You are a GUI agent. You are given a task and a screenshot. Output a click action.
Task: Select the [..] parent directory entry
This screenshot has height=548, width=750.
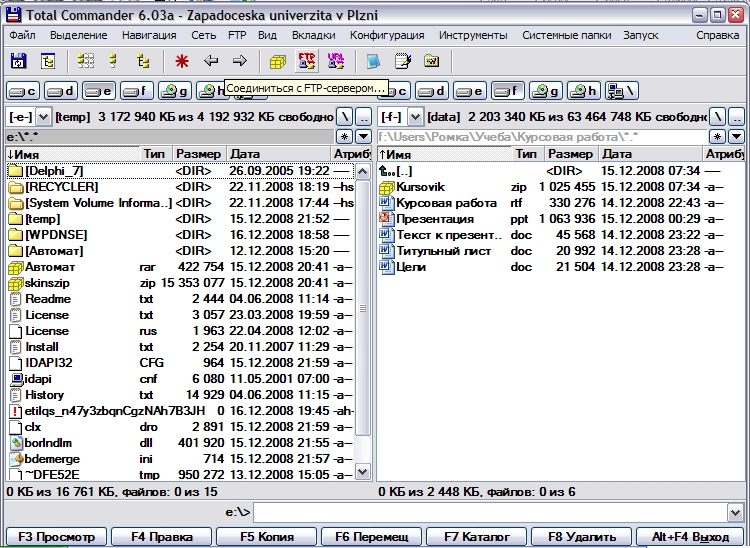[561, 171]
